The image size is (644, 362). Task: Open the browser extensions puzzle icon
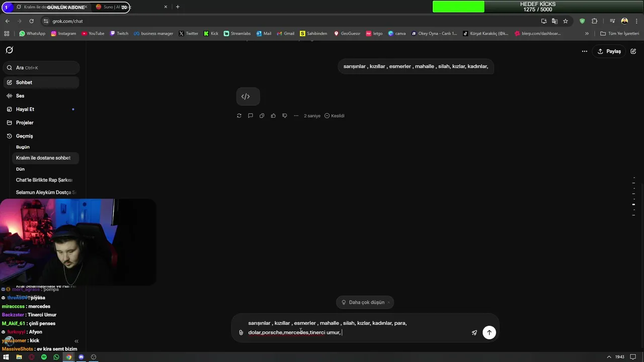[x=594, y=21]
